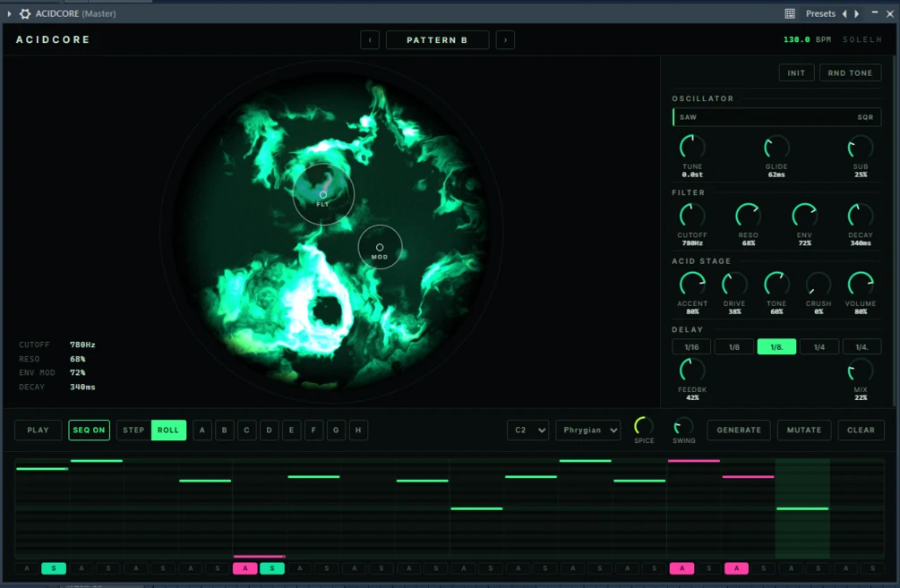Image resolution: width=900 pixels, height=588 pixels.
Task: Select the SAW oscillator waveform
Action: [x=688, y=117]
